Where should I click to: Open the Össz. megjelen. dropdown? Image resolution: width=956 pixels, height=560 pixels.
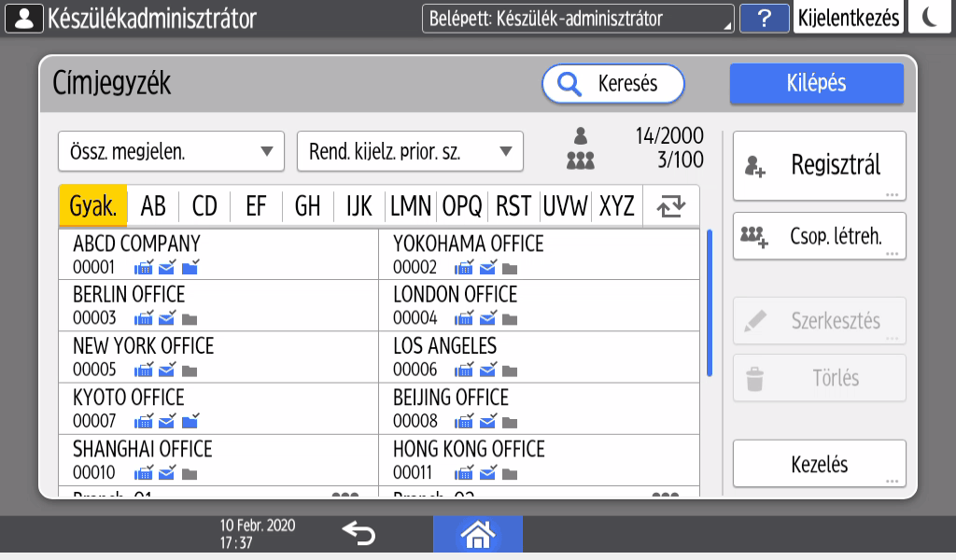(x=171, y=151)
